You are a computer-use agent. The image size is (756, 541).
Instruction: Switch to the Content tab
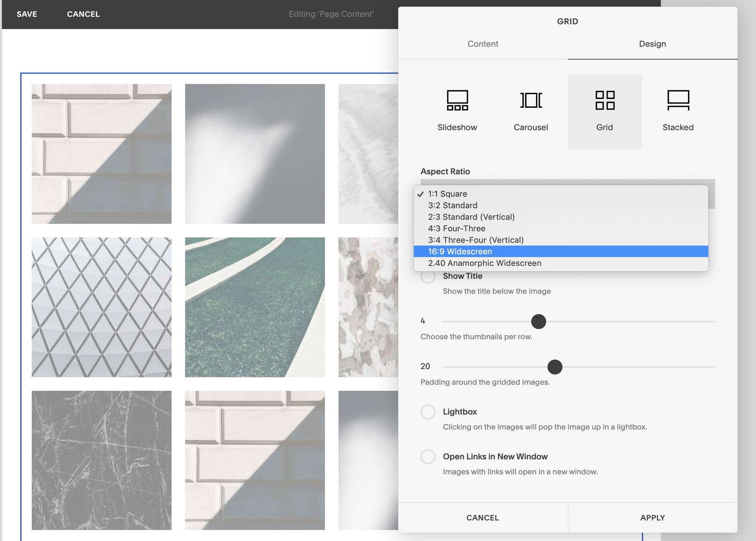[483, 44]
